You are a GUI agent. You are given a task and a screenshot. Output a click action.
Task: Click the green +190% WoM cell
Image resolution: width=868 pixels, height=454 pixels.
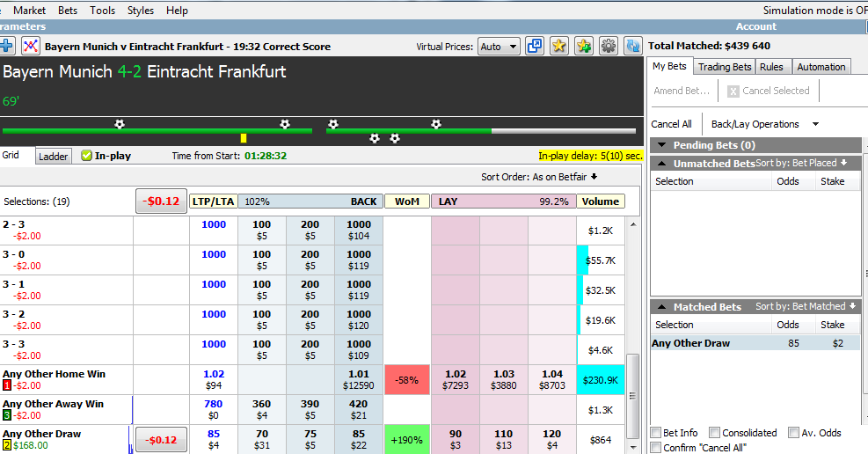tap(407, 440)
